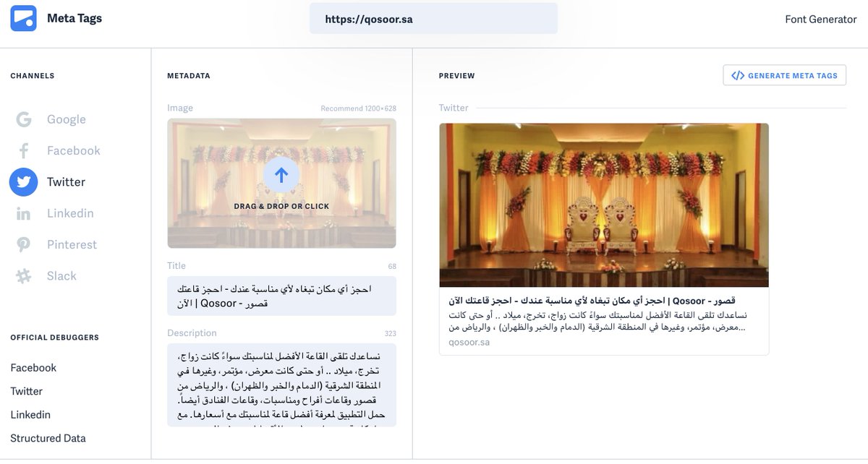Click the code brackets icon in Generate button
This screenshot has width=868, height=464.
click(x=738, y=75)
